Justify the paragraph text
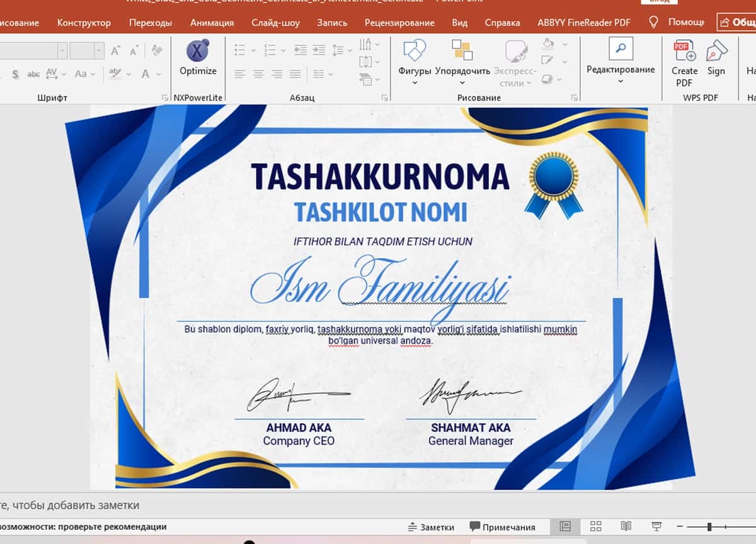 coord(295,74)
